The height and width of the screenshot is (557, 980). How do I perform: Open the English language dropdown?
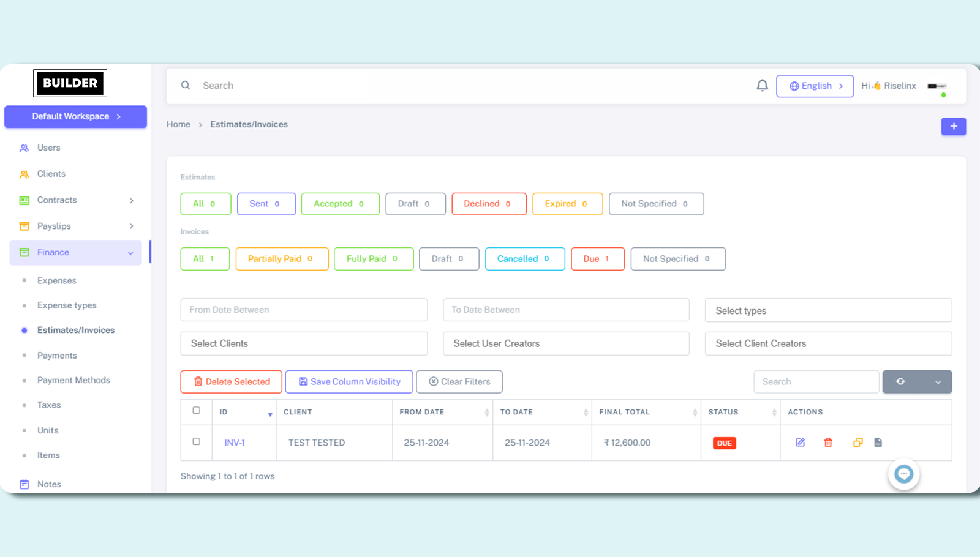815,86
